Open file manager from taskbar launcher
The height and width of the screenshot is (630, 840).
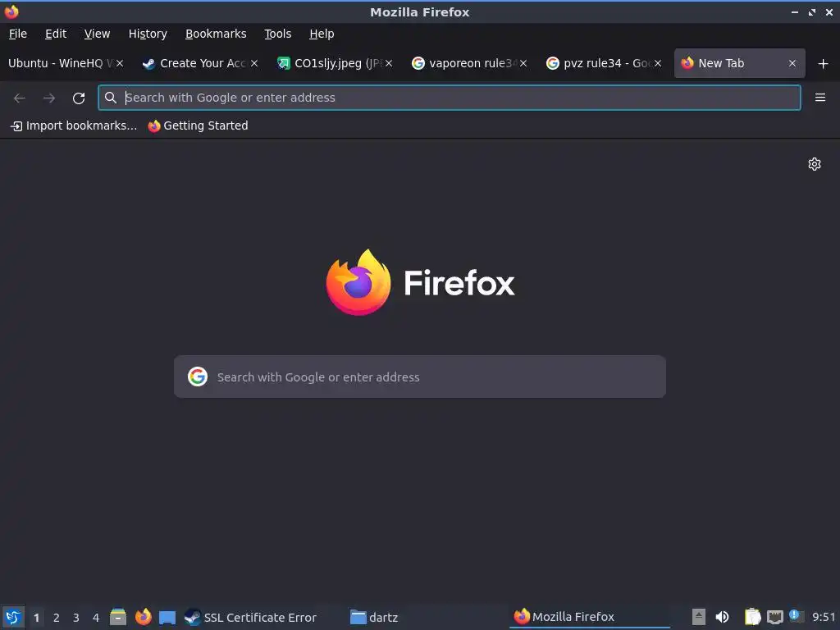click(118, 617)
